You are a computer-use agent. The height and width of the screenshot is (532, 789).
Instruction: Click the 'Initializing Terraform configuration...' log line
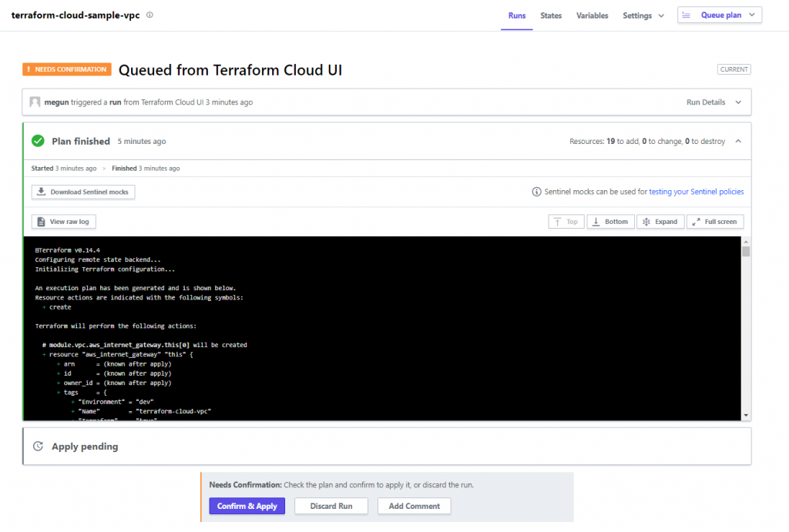coord(105,269)
